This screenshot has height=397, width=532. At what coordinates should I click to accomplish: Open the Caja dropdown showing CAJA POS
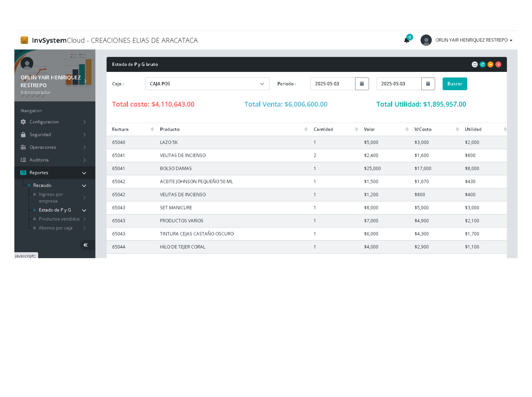[x=207, y=84]
